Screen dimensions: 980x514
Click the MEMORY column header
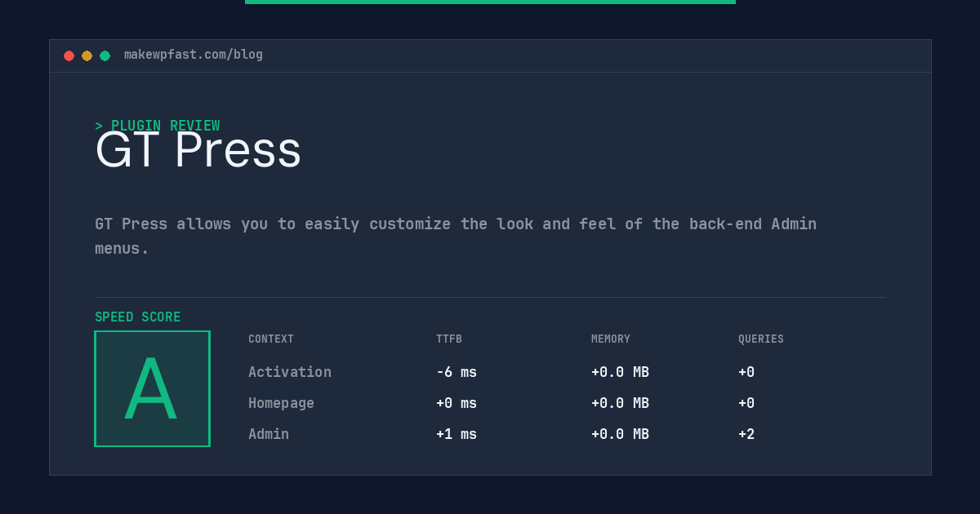click(611, 339)
